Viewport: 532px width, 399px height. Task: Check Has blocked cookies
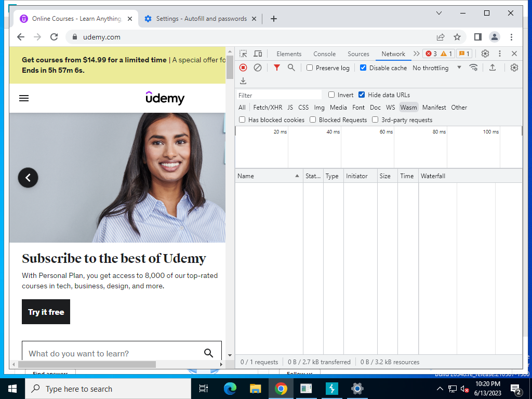[242, 119]
